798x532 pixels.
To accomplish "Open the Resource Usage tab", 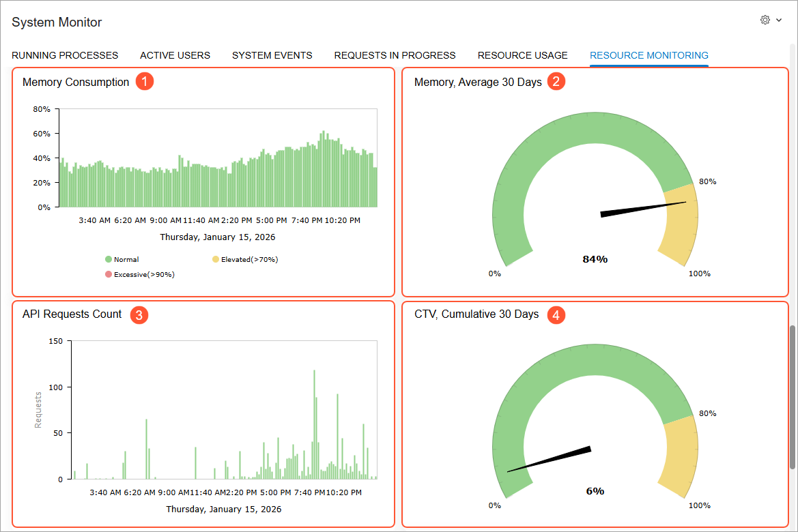I will tap(522, 55).
